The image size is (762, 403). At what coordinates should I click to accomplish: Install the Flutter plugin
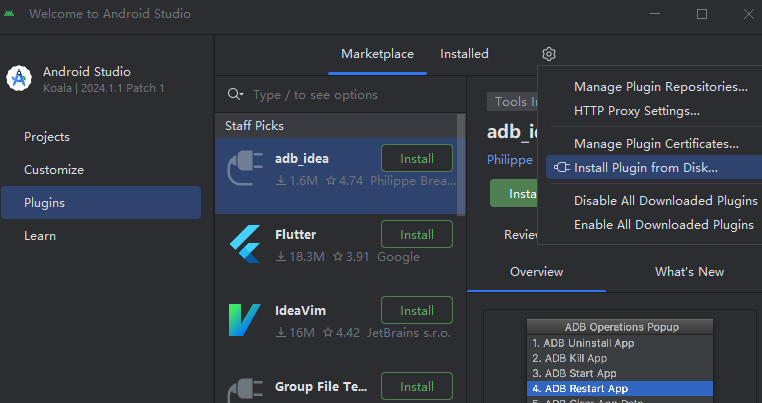click(x=417, y=234)
